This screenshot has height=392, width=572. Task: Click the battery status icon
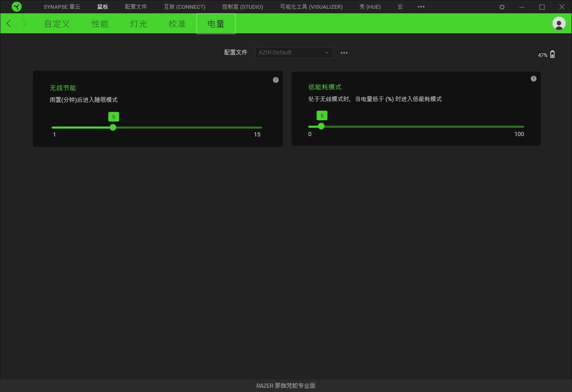tap(552, 54)
